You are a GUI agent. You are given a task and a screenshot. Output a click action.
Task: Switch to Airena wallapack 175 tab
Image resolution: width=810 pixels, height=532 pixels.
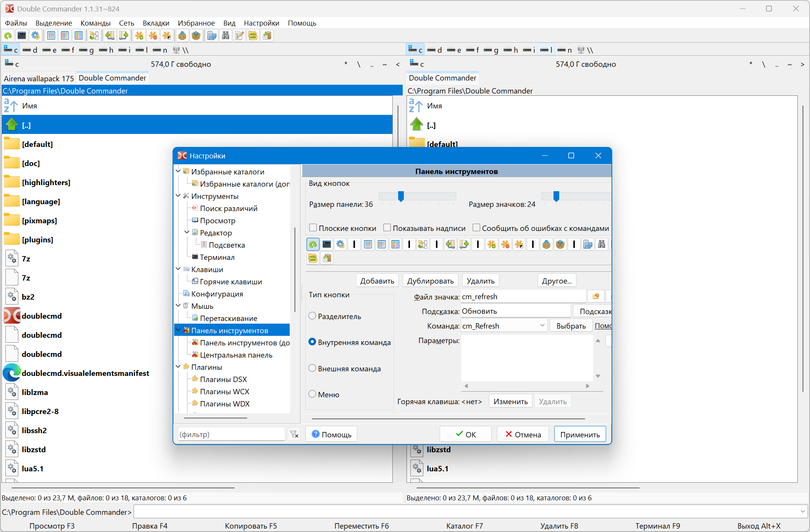(39, 79)
